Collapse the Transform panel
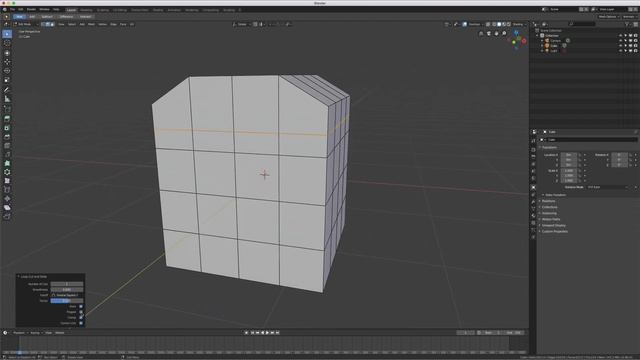The height and width of the screenshot is (360, 640). coord(549,147)
